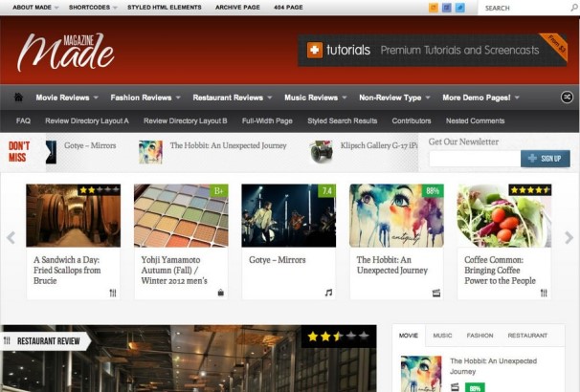Image resolution: width=580 pixels, height=392 pixels.
Task: Click the search magnifier icon
Action: 574,8
